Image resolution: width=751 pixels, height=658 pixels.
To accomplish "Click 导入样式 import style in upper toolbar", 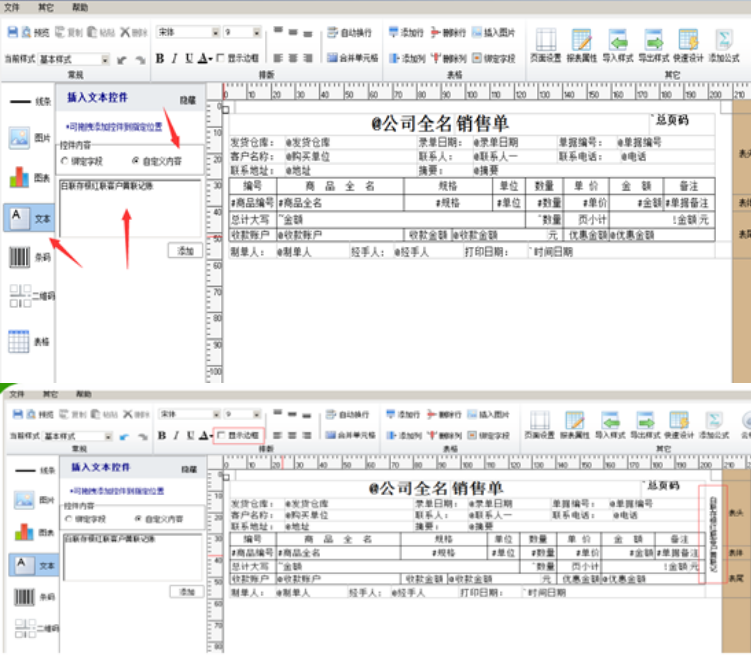I will (619, 45).
